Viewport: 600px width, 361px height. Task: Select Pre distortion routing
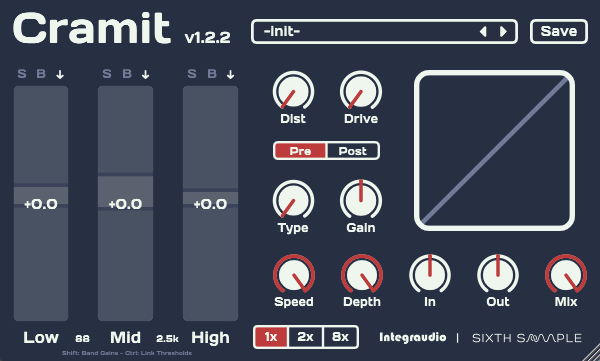[300, 151]
